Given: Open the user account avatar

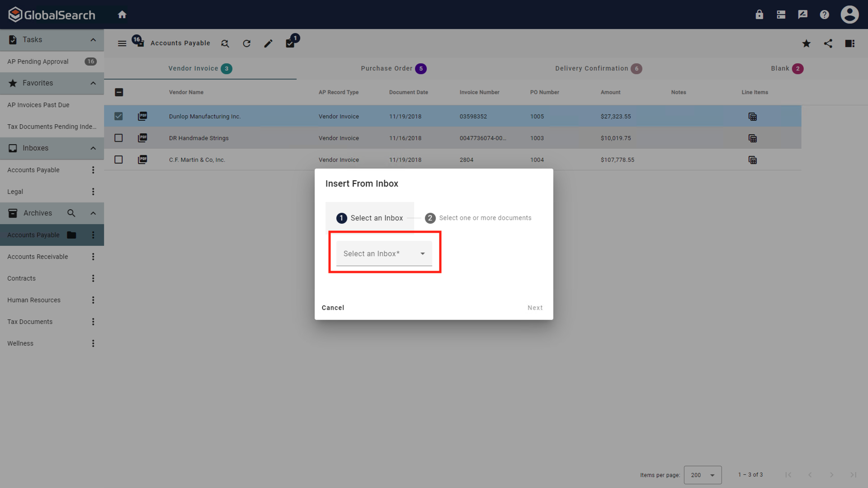Looking at the screenshot, I should point(850,14).
